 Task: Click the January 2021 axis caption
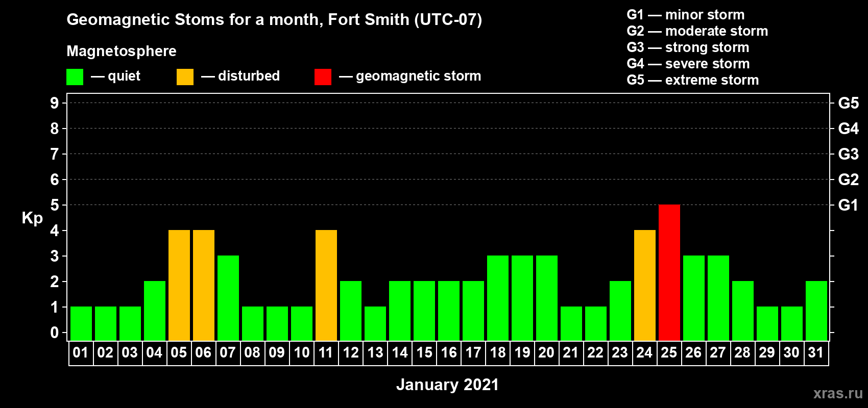[x=448, y=385]
